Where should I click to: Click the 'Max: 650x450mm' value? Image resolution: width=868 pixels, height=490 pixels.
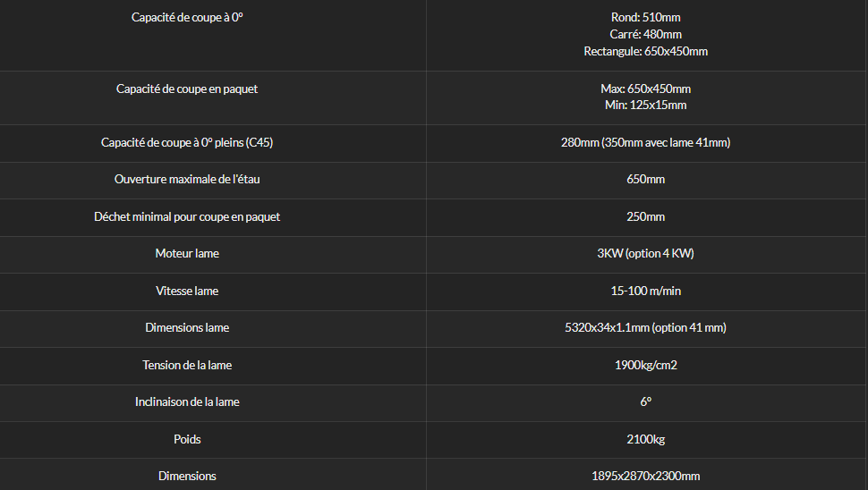tap(645, 89)
